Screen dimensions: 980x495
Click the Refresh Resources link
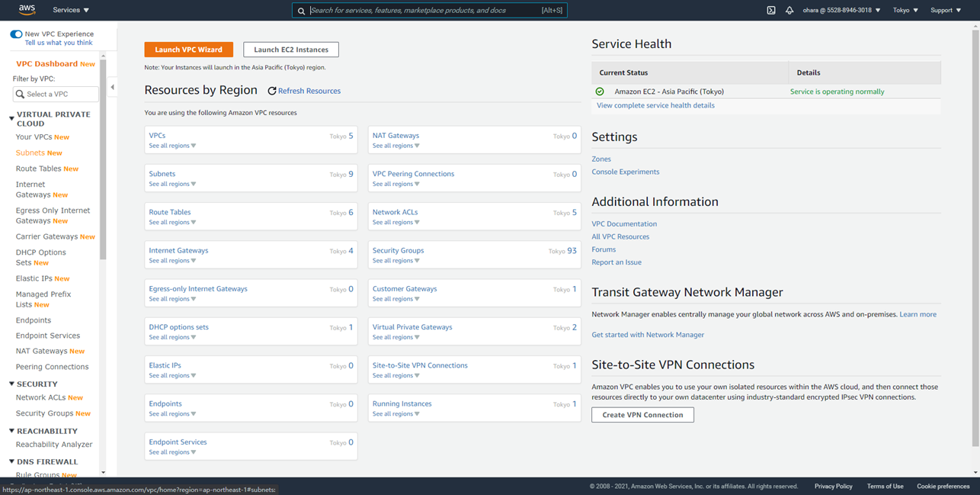coord(309,91)
